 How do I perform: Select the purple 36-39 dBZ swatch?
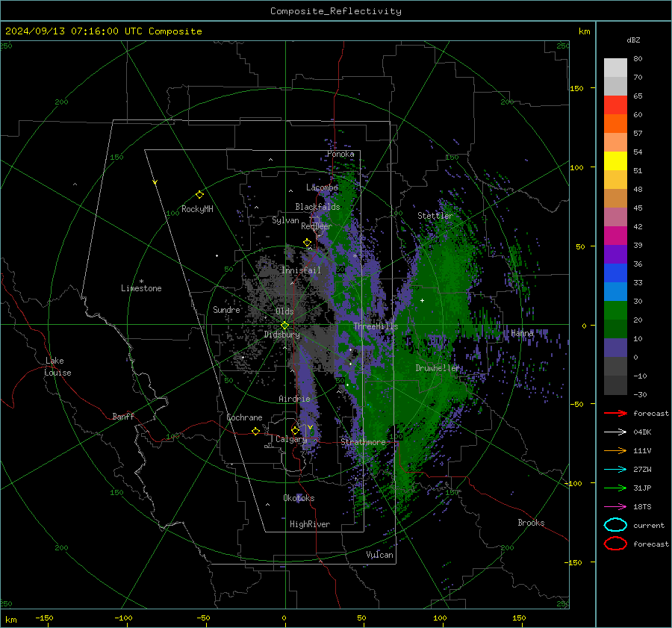pos(615,254)
